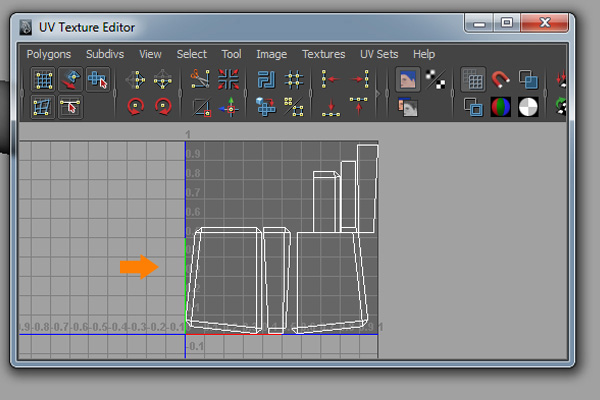Image resolution: width=600 pixels, height=400 pixels.
Task: Expand the UV Sets menu
Action: point(379,54)
